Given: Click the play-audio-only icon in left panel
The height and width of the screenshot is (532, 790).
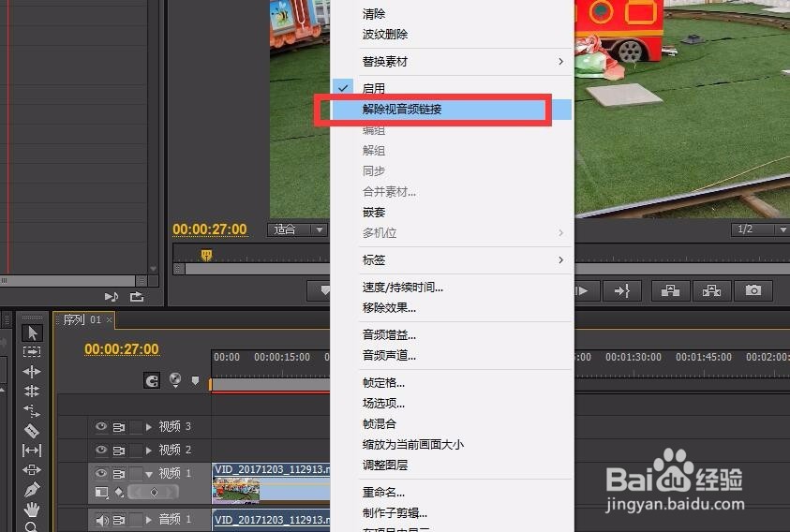Looking at the screenshot, I should coord(112,297).
